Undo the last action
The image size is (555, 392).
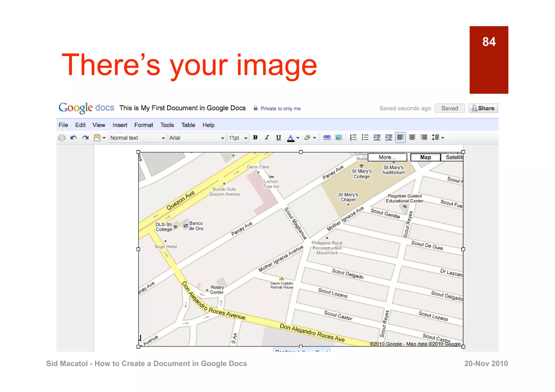point(73,138)
